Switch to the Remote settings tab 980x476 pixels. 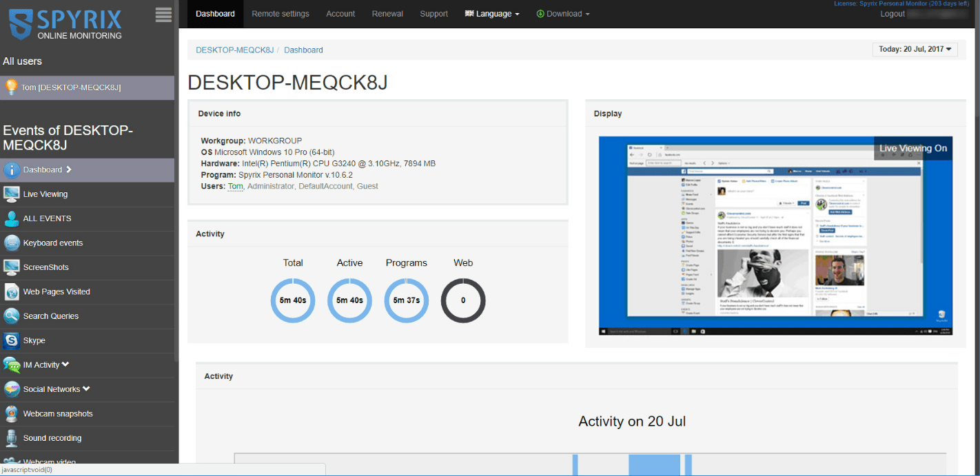280,14
